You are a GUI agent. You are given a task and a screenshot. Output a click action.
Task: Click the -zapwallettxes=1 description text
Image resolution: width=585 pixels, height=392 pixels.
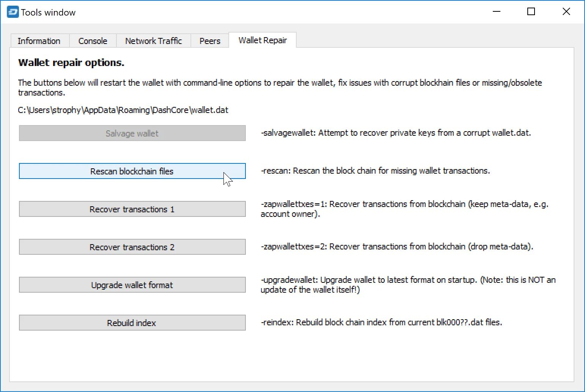tap(404, 209)
